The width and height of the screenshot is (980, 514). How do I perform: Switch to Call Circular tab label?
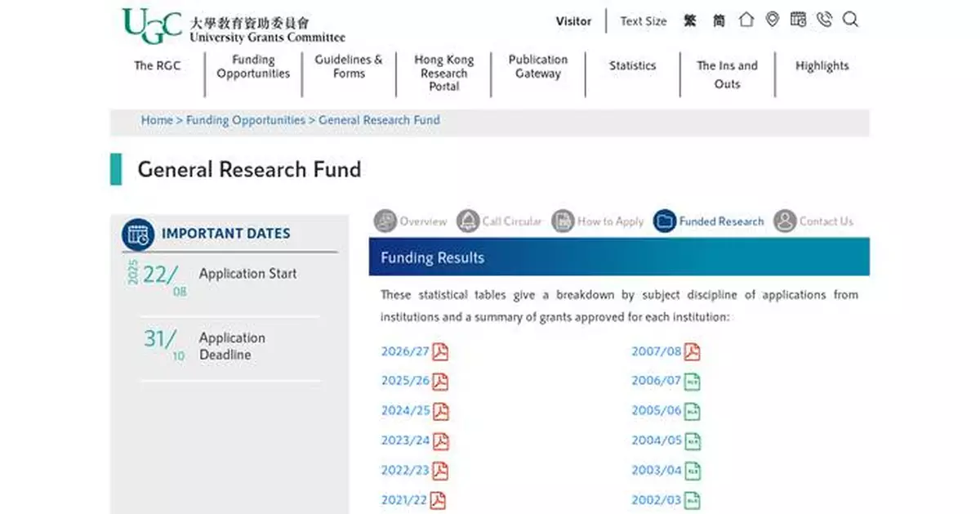coord(512,221)
